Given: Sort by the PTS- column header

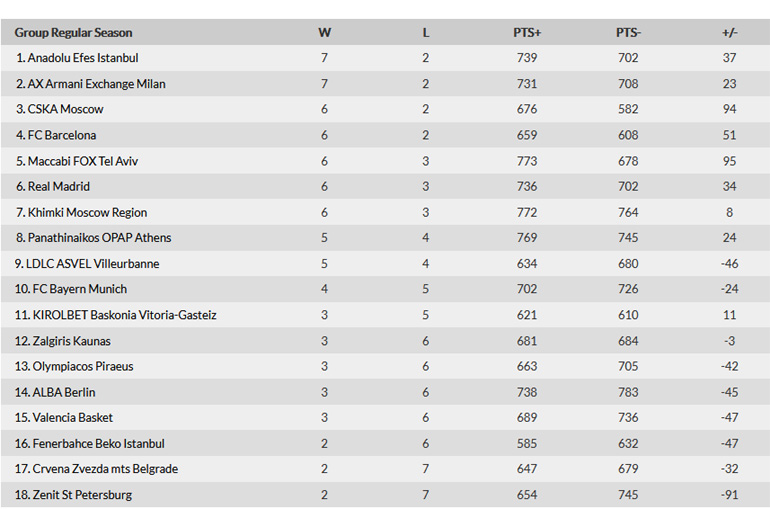Looking at the screenshot, I should coord(628,32).
